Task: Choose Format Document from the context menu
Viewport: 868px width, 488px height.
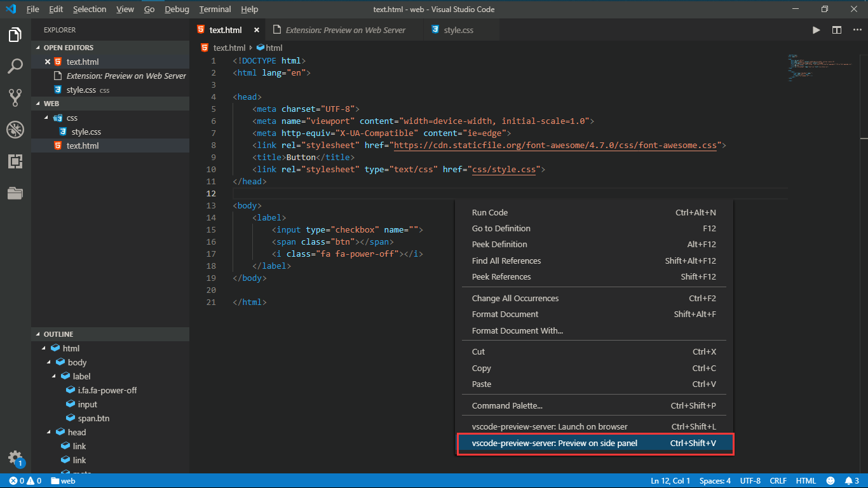Action: point(505,314)
